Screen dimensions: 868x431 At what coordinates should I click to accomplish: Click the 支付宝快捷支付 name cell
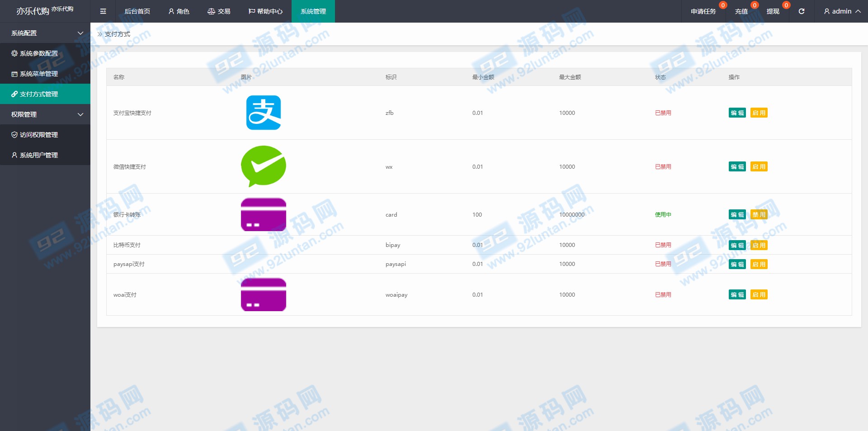click(132, 113)
